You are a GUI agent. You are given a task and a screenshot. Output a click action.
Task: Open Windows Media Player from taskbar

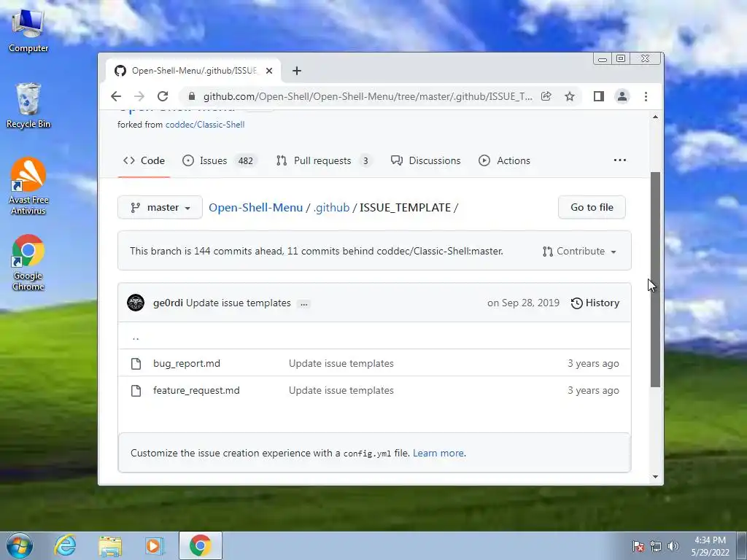click(155, 545)
